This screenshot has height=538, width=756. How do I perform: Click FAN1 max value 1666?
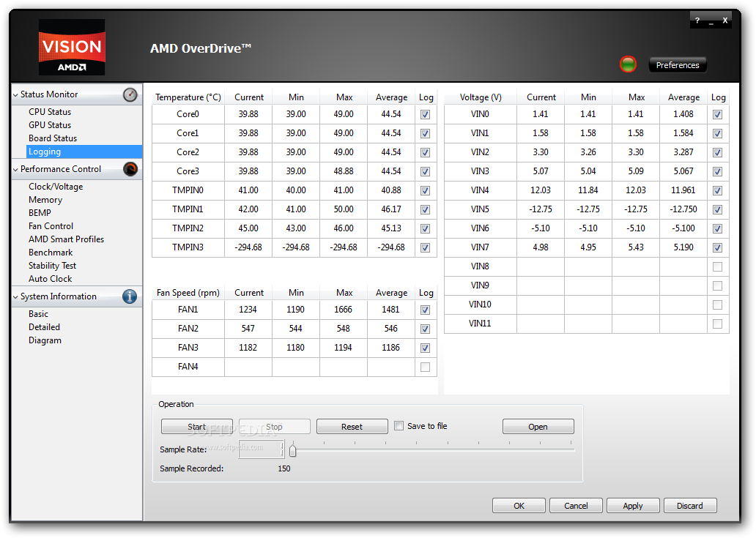(344, 310)
